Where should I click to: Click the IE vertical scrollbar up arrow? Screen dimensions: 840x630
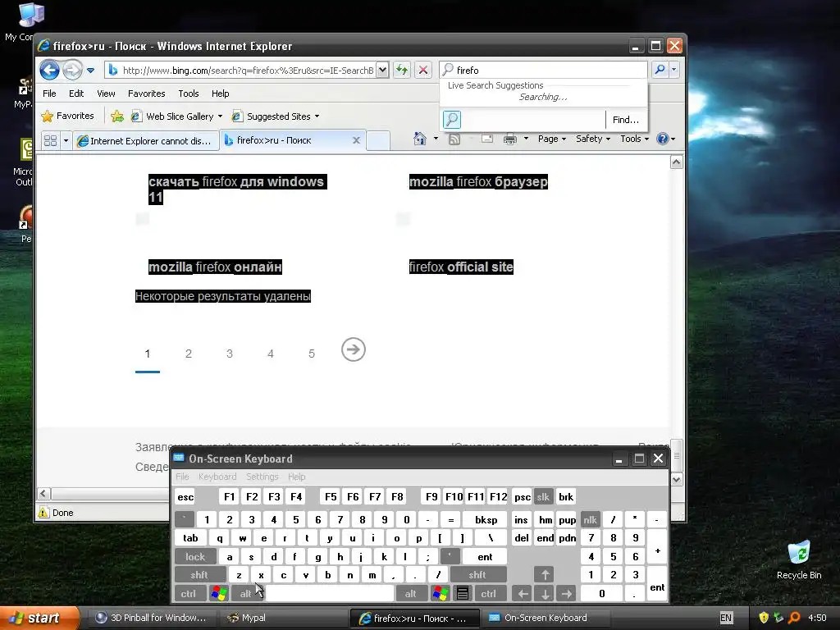point(677,162)
